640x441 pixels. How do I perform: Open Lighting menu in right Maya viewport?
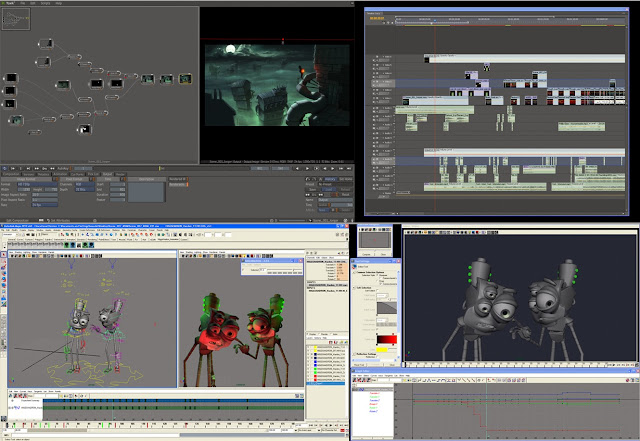pos(198,252)
